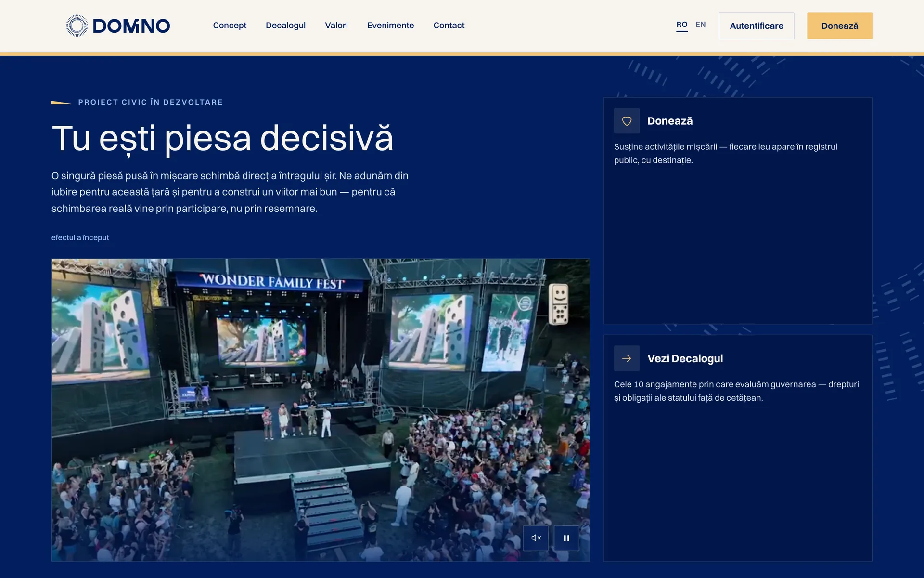The width and height of the screenshot is (924, 578).
Task: Click the Autentificare button
Action: 757,26
